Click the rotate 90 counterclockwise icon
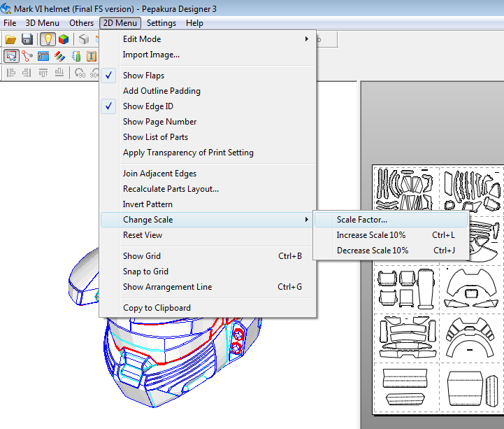This screenshot has width=504, height=429. coord(80,73)
